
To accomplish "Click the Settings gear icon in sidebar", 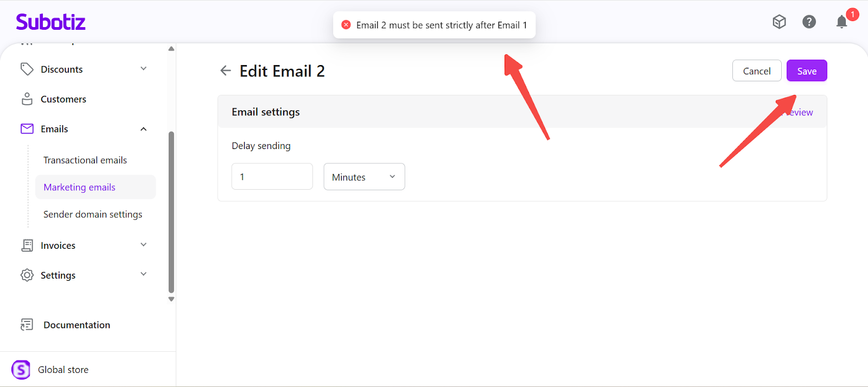I will coord(27,275).
